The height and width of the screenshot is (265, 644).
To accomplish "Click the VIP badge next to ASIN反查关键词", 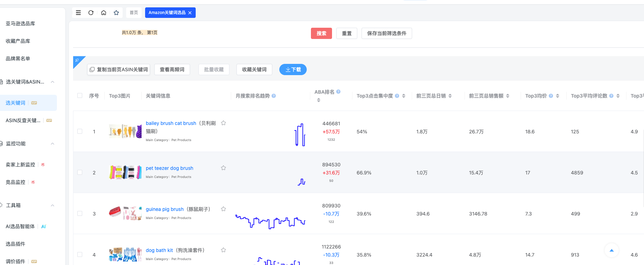I will click(x=49, y=120).
